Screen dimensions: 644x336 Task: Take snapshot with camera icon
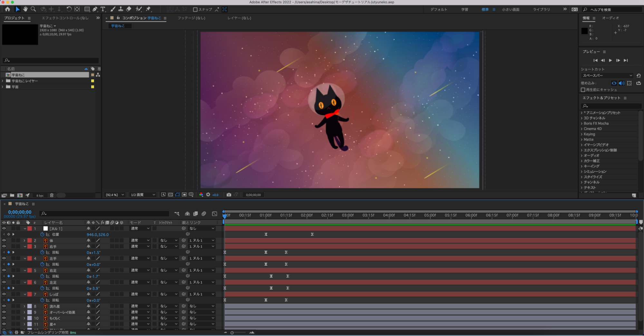click(229, 195)
